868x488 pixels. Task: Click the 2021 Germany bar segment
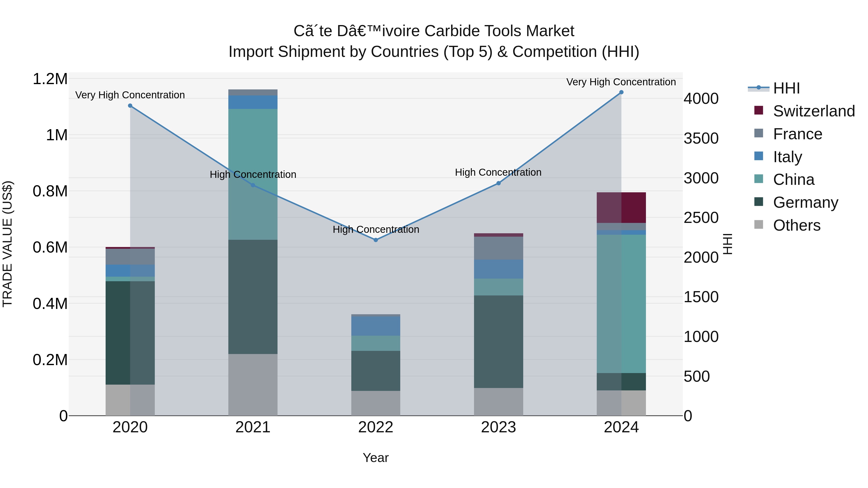(x=253, y=297)
